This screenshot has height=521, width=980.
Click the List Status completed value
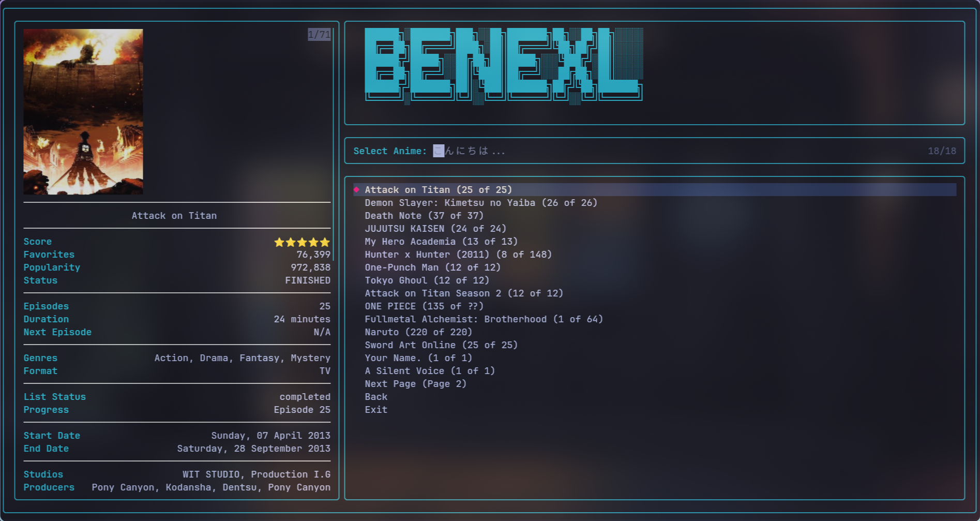point(305,397)
